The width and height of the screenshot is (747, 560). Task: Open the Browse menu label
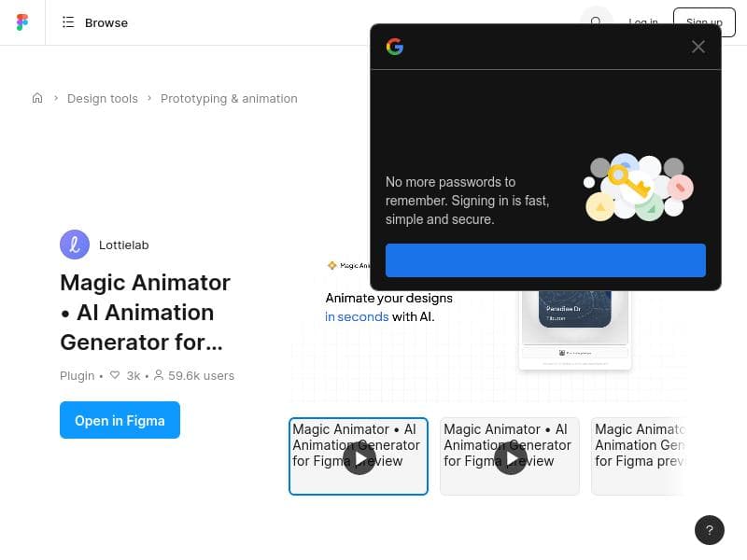(x=106, y=22)
